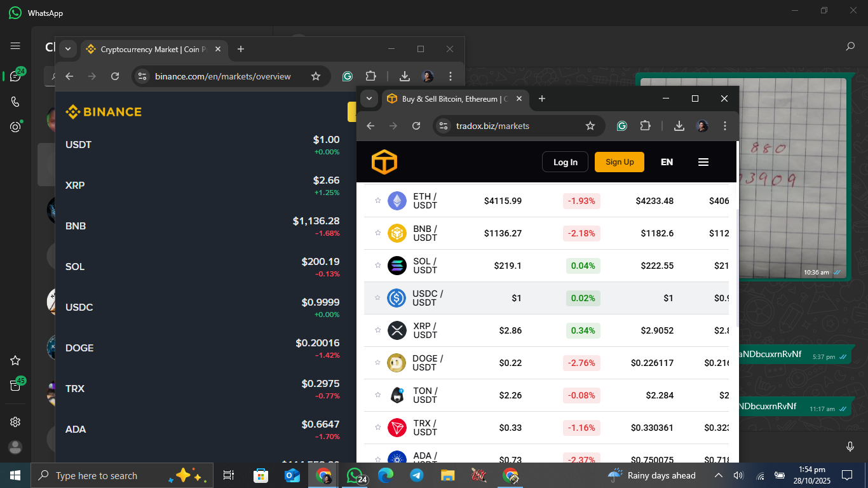The width and height of the screenshot is (868, 488).
Task: Open WhatsApp settings gear
Action: pos(15,422)
